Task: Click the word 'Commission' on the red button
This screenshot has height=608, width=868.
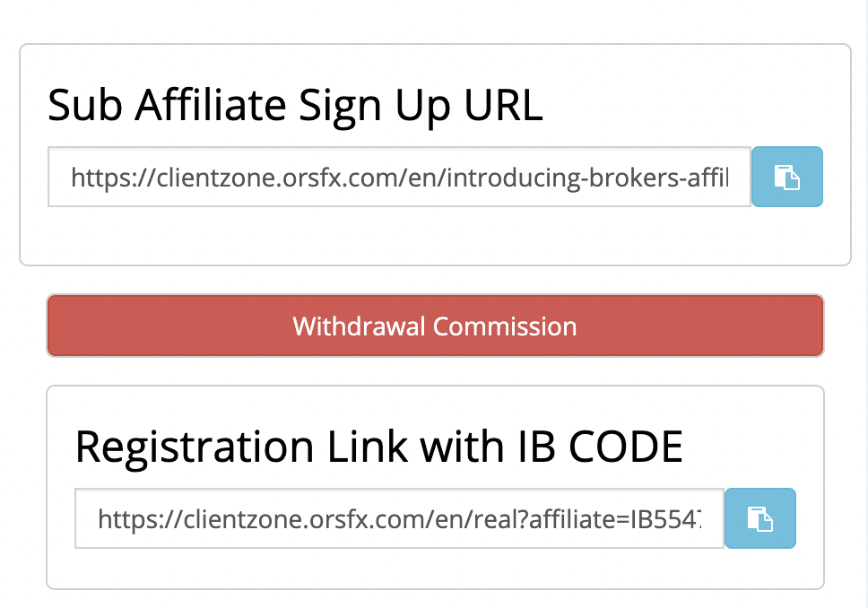Action: (505, 326)
